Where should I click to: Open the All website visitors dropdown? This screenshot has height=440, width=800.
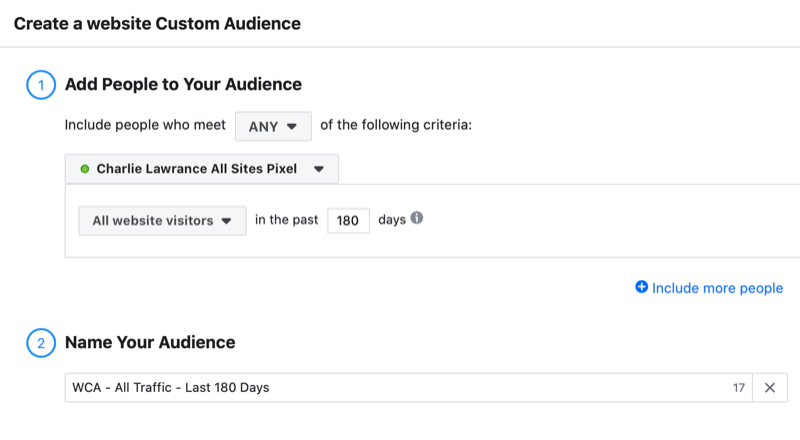(x=162, y=221)
